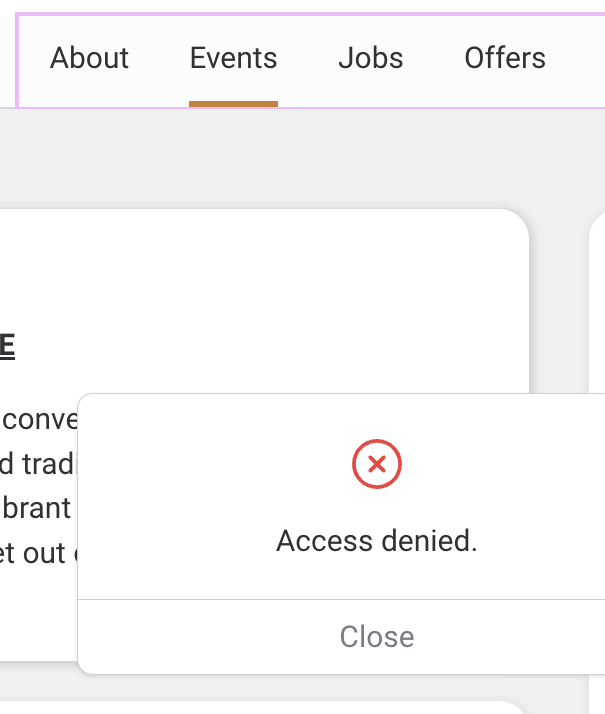
Task: Close the Access denied dialog
Action: 376,637
